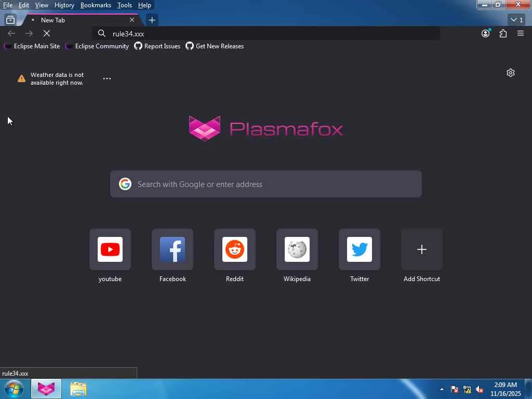
Task: Click the Plasmafox taskbar button
Action: tap(46, 389)
